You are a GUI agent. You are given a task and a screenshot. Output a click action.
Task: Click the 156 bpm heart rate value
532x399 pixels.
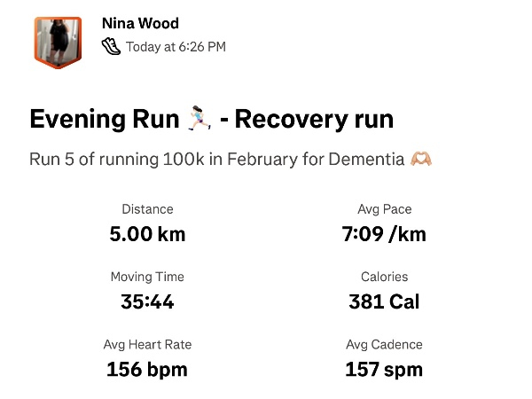(x=147, y=369)
